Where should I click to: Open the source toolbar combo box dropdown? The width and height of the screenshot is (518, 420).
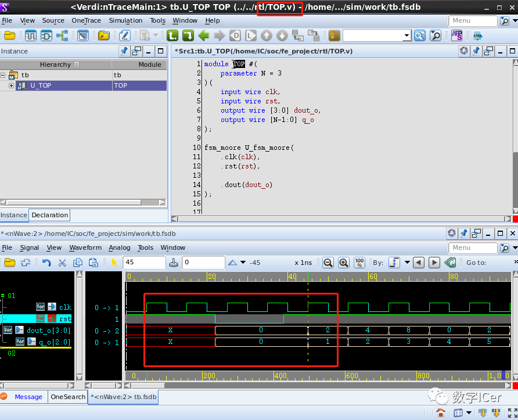(x=407, y=35)
